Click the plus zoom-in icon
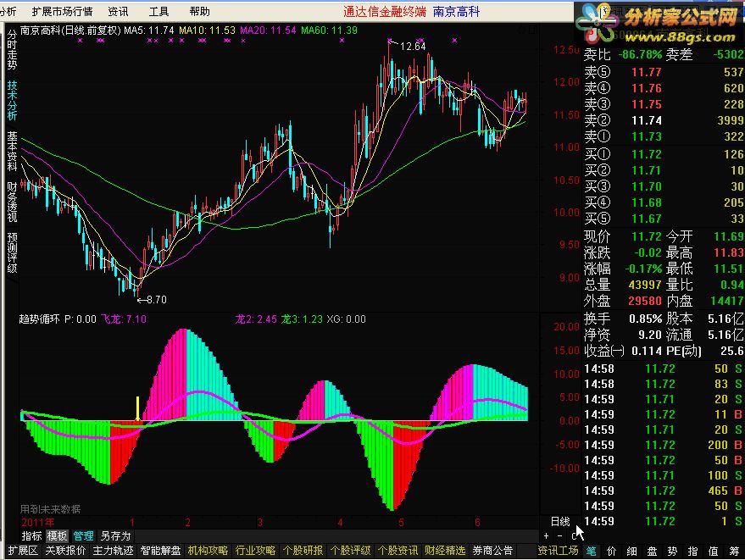Image resolution: width=745 pixels, height=560 pixels. [x=547, y=535]
